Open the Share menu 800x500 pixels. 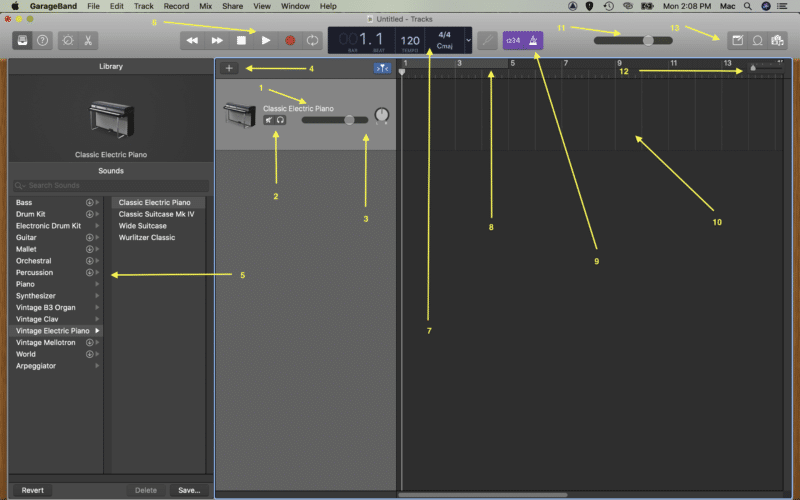(x=232, y=6)
